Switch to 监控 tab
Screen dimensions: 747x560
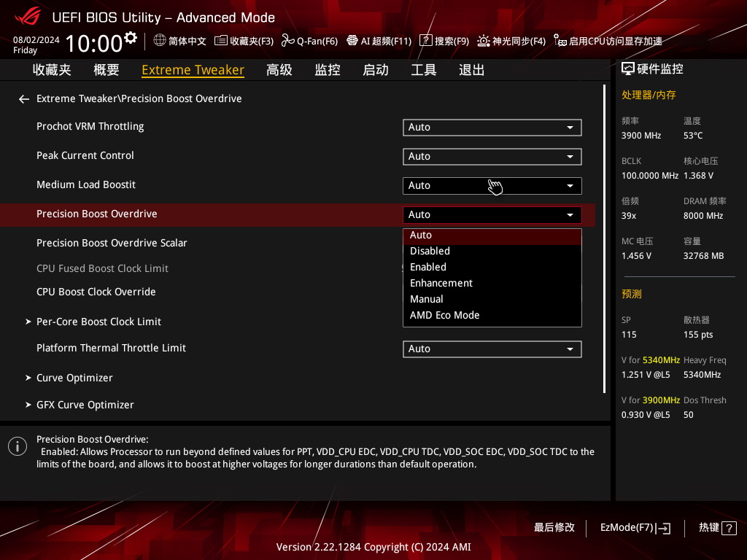coord(328,70)
